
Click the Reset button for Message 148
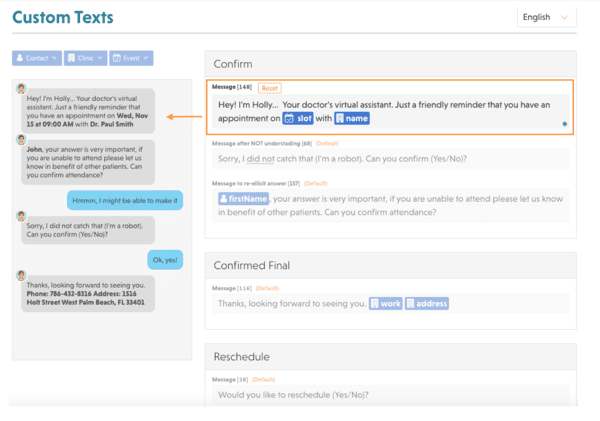[270, 88]
